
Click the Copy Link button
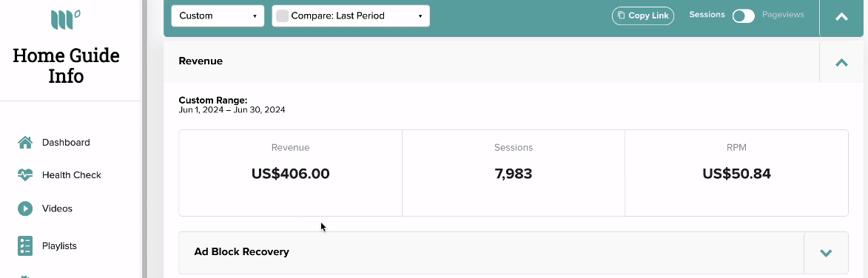(x=643, y=16)
